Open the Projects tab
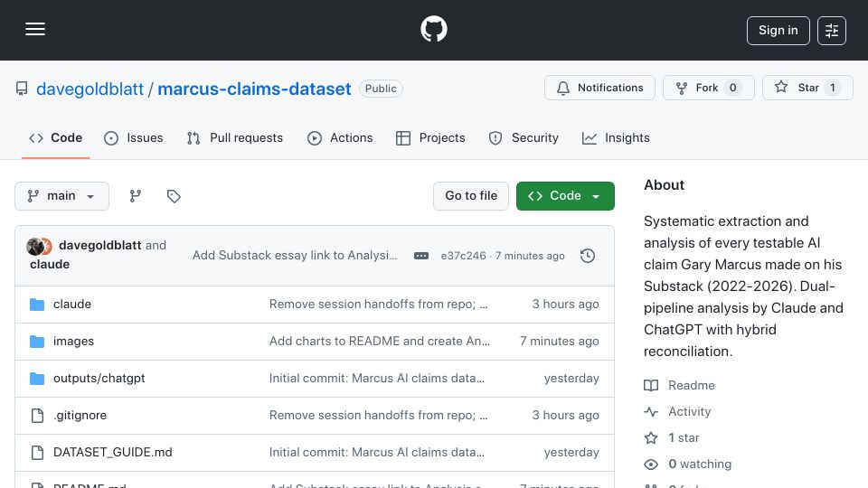 pos(430,137)
